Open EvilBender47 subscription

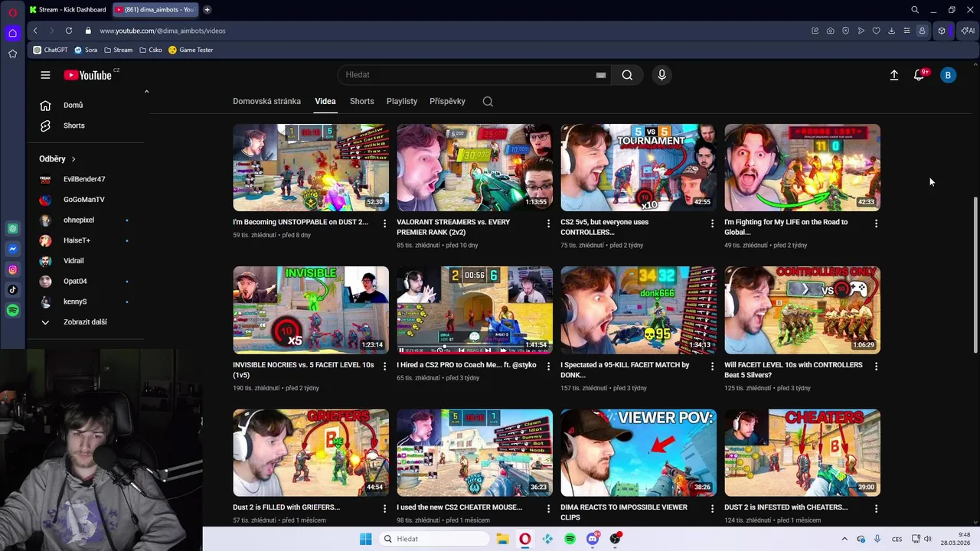(x=86, y=179)
